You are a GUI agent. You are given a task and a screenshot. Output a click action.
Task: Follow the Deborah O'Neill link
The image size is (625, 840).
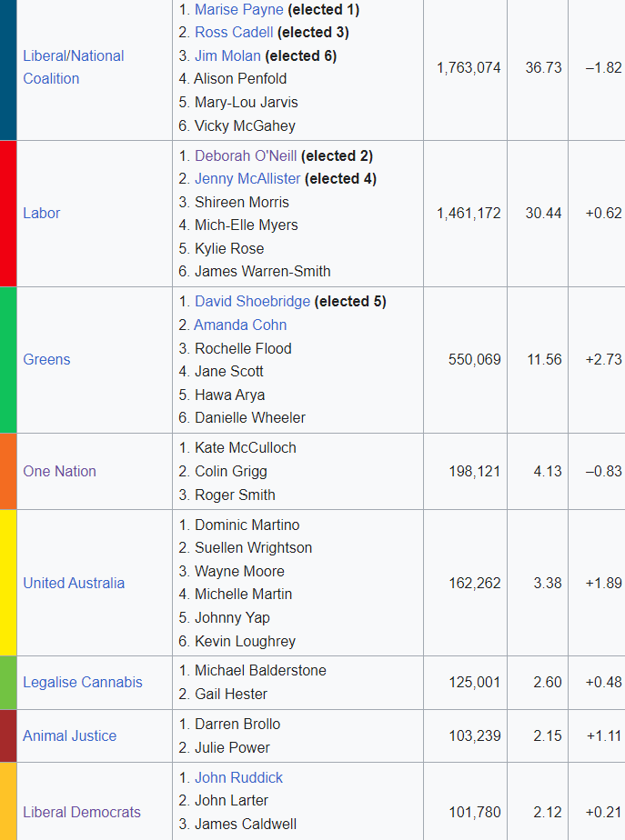coord(246,155)
